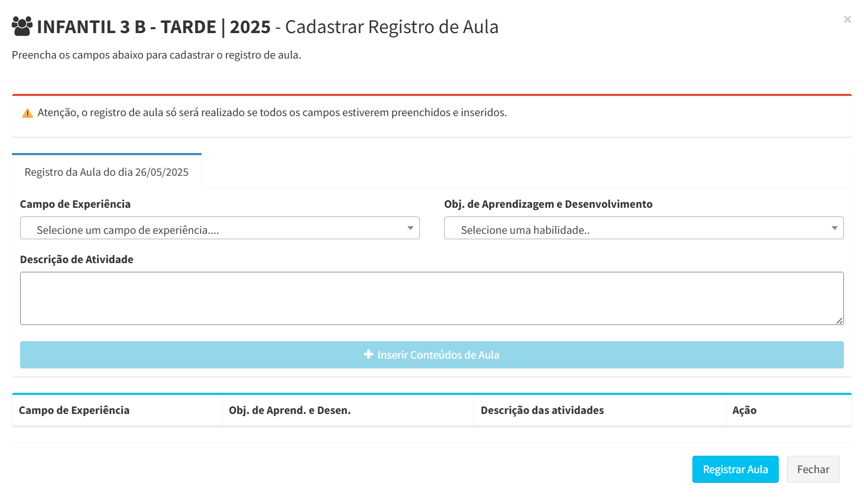Close the dialog with the X icon
The width and height of the screenshot is (864, 504).
[x=847, y=20]
